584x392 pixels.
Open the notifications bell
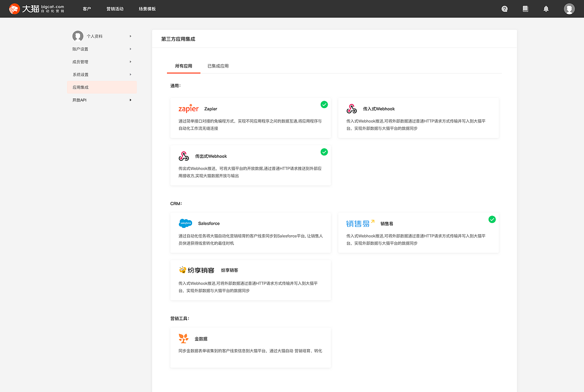pos(546,9)
